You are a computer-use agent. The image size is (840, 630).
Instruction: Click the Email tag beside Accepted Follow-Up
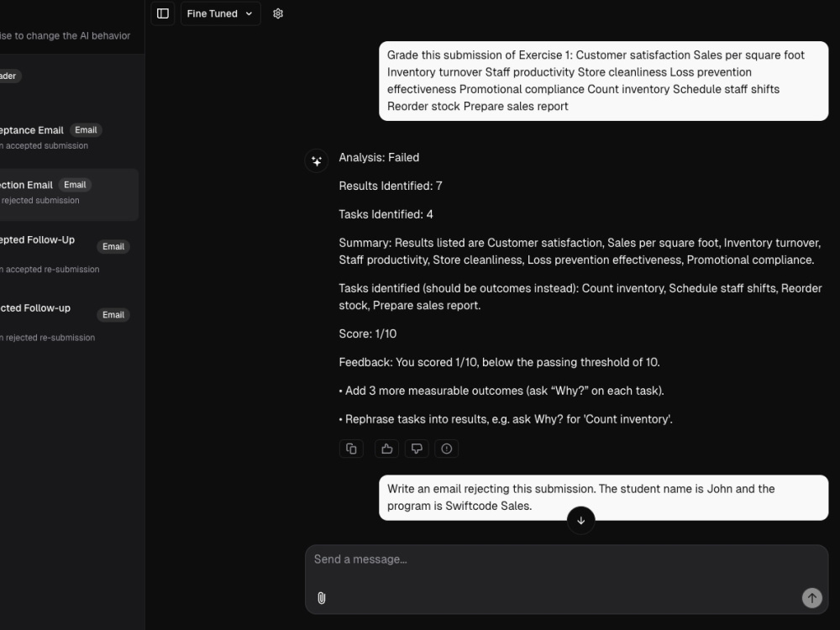click(x=113, y=246)
